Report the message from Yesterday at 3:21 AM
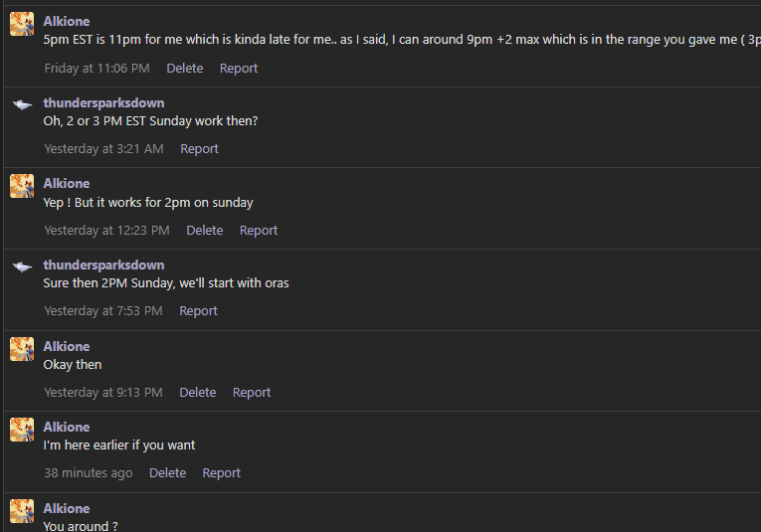Viewport: 761px width, 532px height. pyautogui.click(x=199, y=149)
